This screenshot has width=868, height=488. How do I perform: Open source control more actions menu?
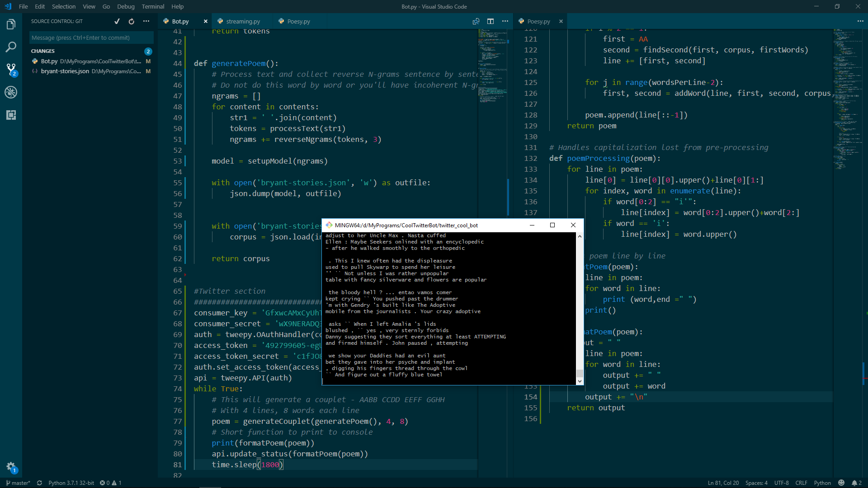click(x=146, y=21)
